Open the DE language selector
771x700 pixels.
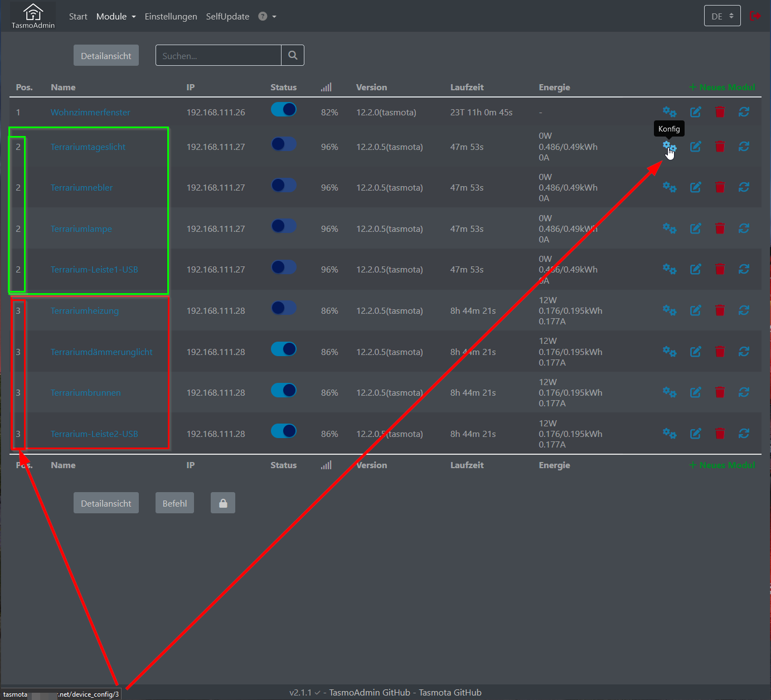click(x=722, y=16)
